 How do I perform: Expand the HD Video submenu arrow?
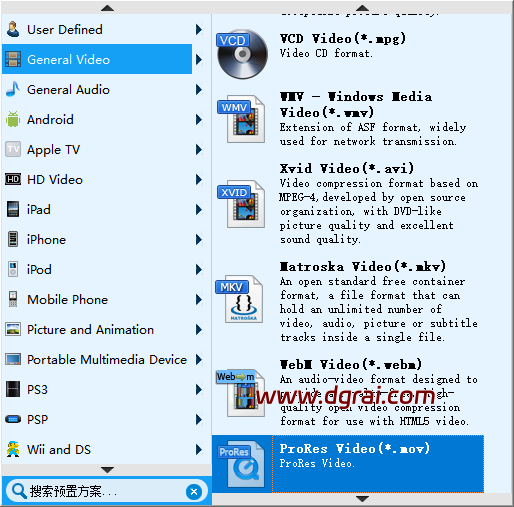199,179
